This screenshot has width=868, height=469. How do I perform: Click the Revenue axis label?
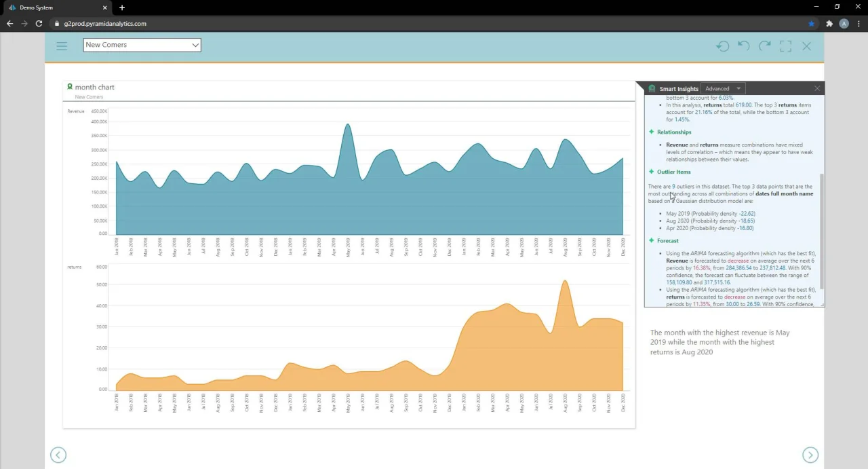pos(76,111)
